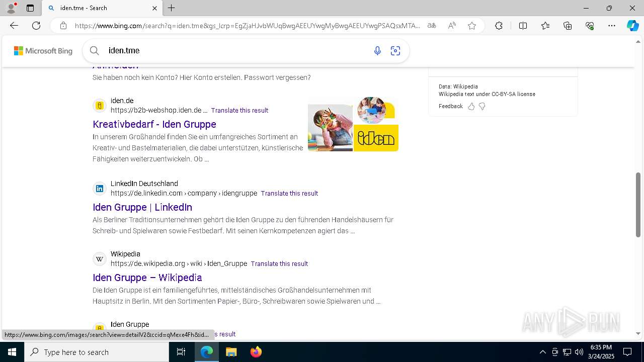
Task: Click the de.wikipedia.org wiki URL
Action: [x=179, y=263]
